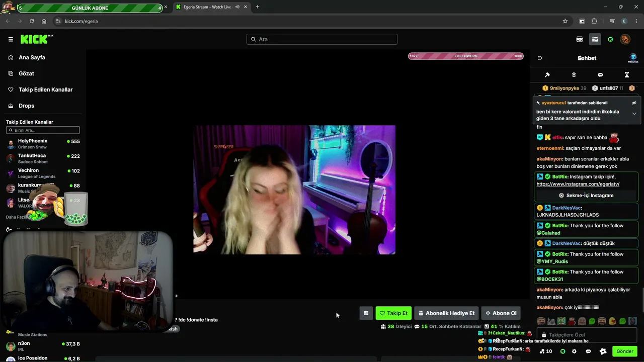Click the Sohbet chat header title

tap(587, 58)
